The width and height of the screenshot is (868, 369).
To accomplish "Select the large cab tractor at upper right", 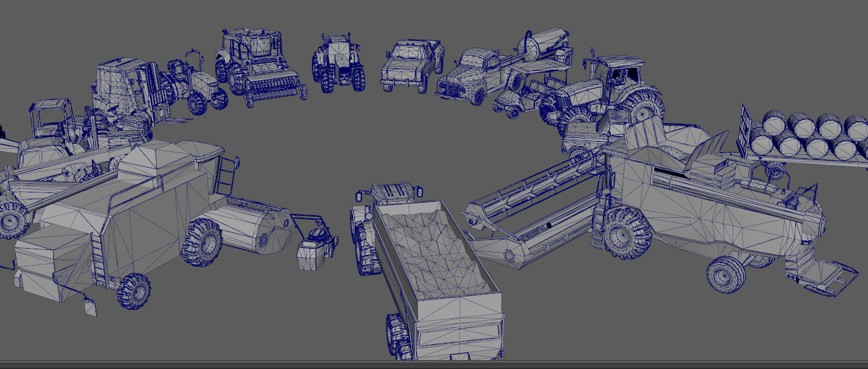I will [604, 92].
